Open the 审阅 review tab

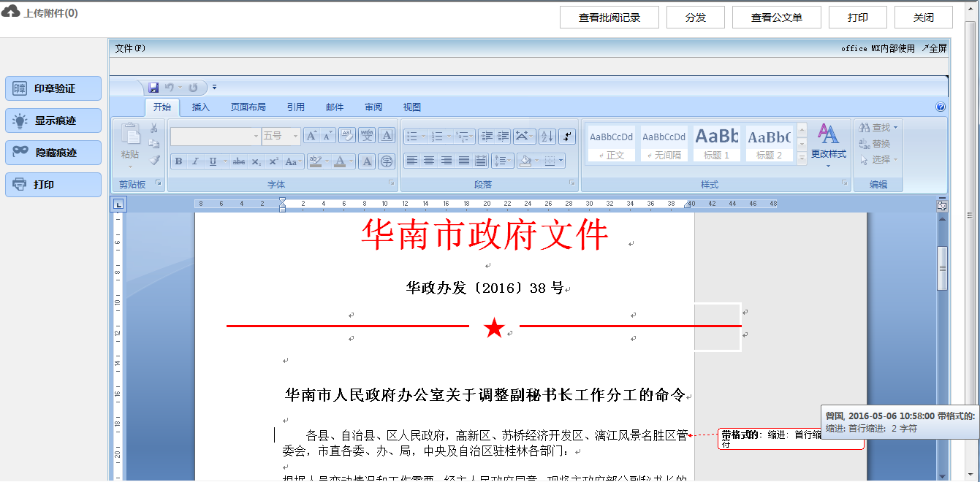tap(373, 107)
